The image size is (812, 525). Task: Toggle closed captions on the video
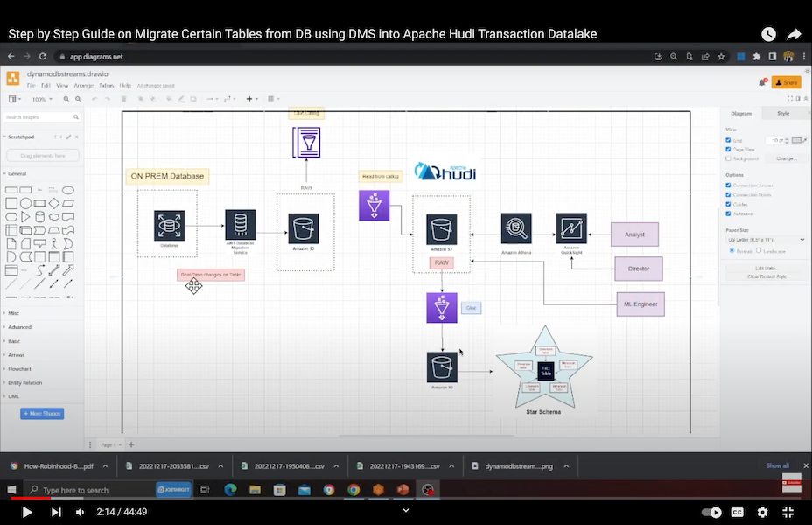pyautogui.click(x=738, y=512)
